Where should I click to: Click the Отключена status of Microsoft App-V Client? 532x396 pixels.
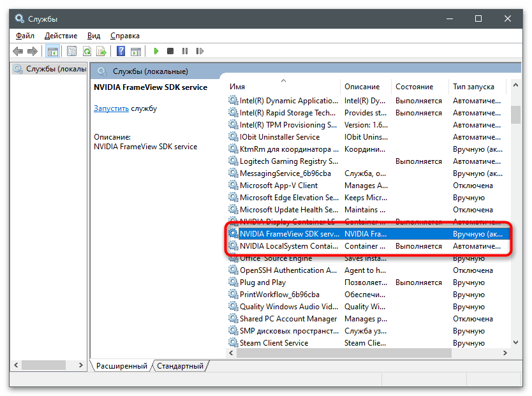(x=473, y=186)
